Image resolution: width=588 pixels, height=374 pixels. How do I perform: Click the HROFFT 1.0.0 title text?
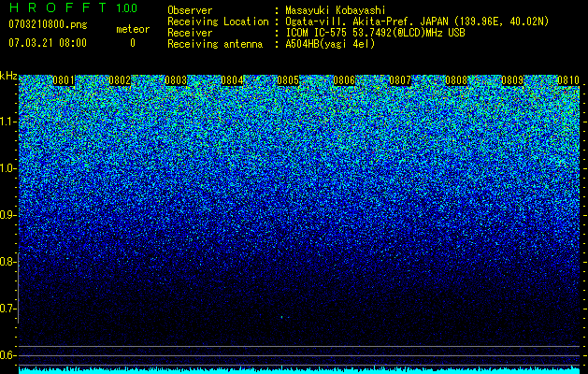point(73,7)
